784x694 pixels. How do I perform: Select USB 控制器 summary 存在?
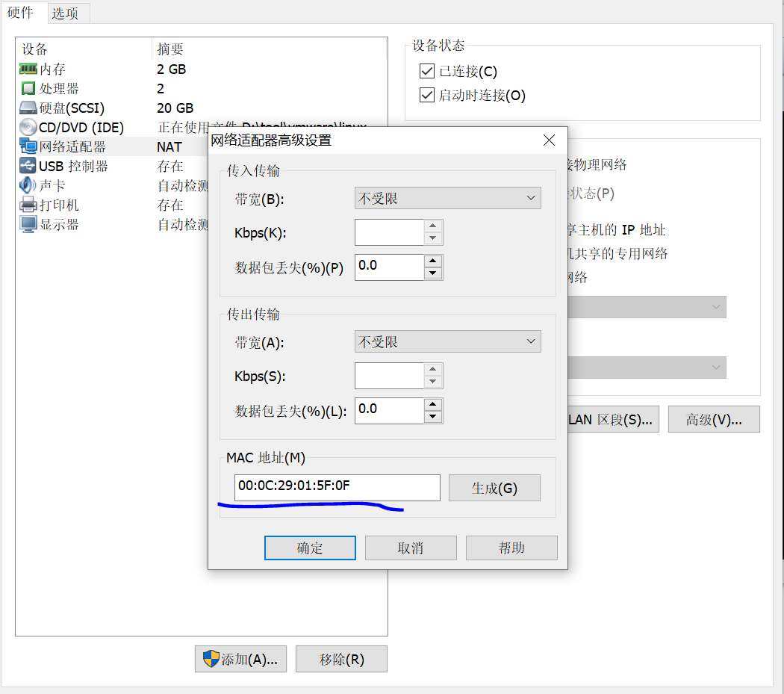(x=170, y=166)
